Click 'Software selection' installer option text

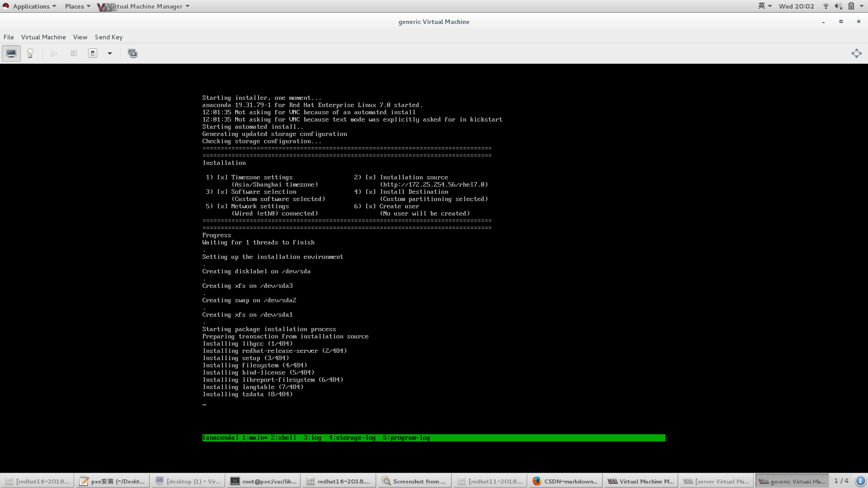click(264, 192)
